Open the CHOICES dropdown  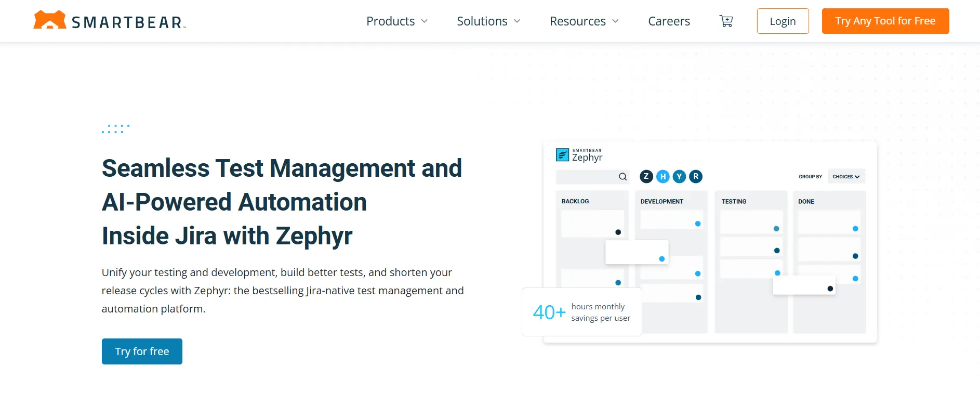pos(846,177)
